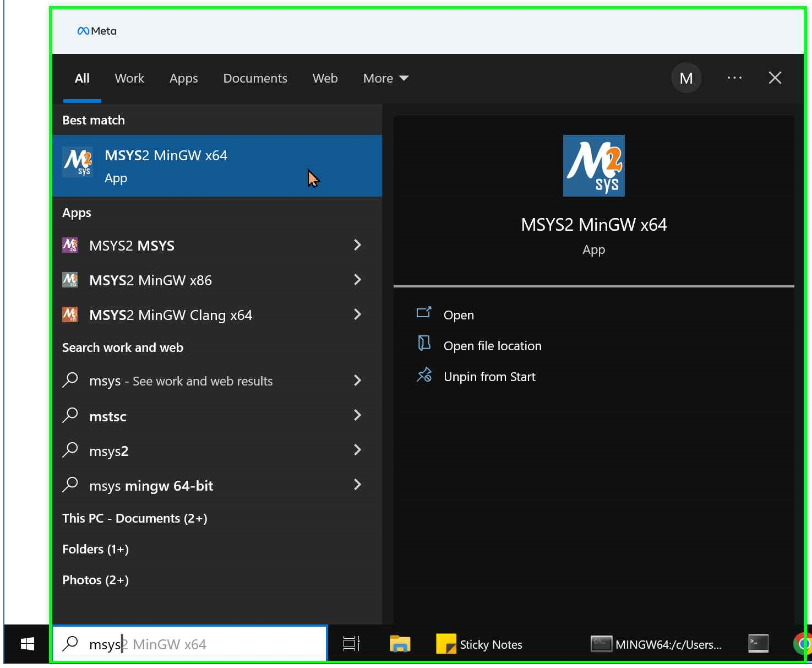Click the MSYS2 MinGW Clang x64 orange icon

[70, 314]
